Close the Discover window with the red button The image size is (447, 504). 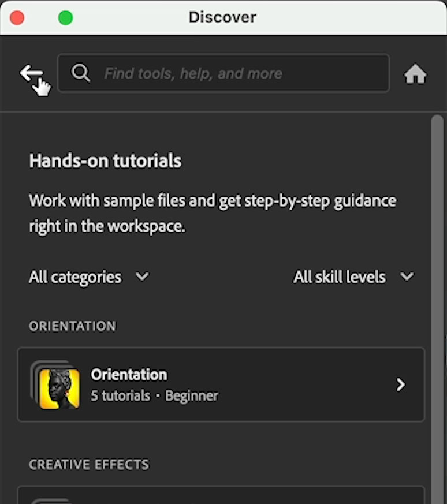pos(17,18)
